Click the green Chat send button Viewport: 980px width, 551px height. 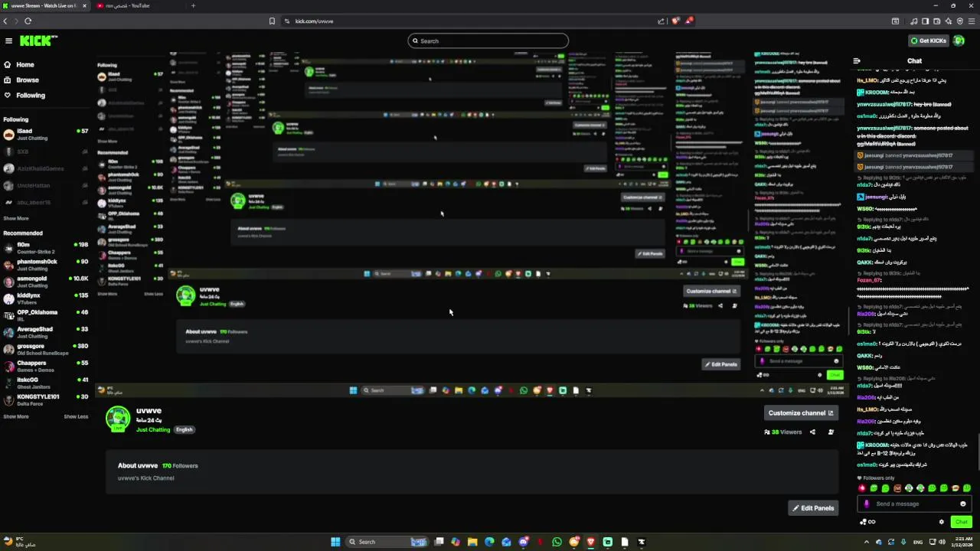click(962, 522)
